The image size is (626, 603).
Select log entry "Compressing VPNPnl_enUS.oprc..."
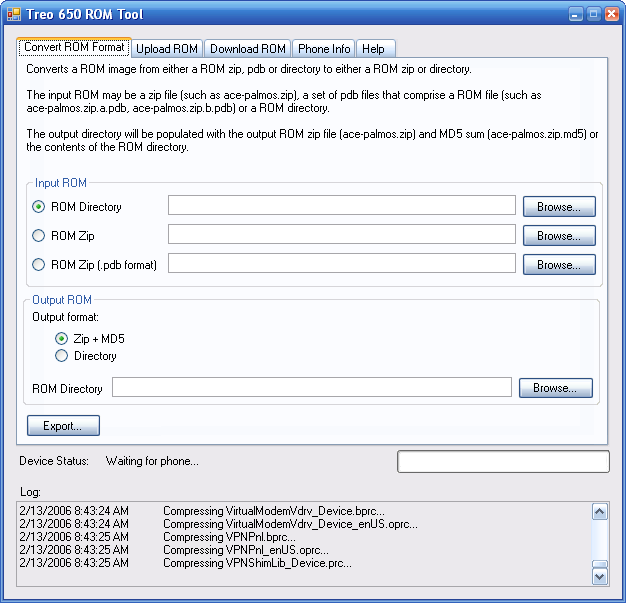(x=246, y=550)
